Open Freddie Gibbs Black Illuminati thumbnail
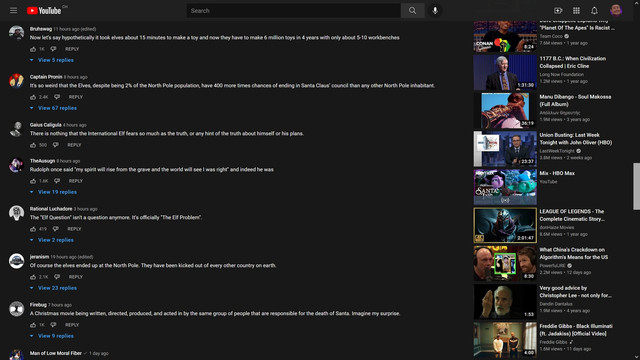The height and width of the screenshot is (360, 640). tap(505, 340)
